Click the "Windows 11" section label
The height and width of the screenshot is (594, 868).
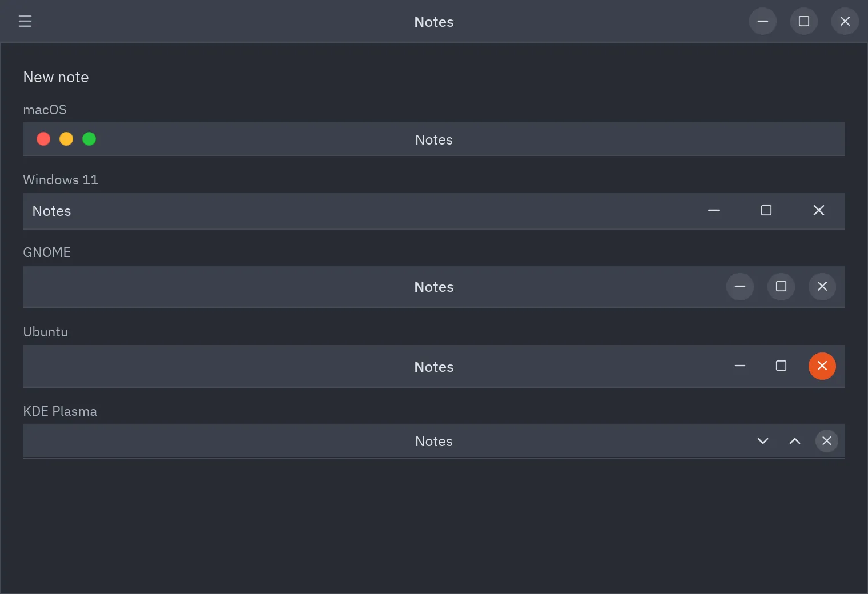61,180
